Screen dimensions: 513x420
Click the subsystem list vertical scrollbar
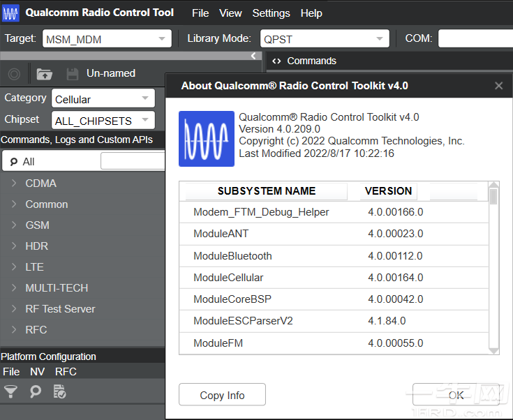point(493,268)
